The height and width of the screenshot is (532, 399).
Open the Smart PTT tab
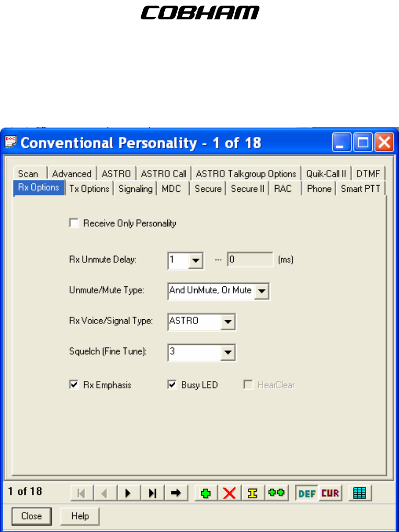(361, 189)
